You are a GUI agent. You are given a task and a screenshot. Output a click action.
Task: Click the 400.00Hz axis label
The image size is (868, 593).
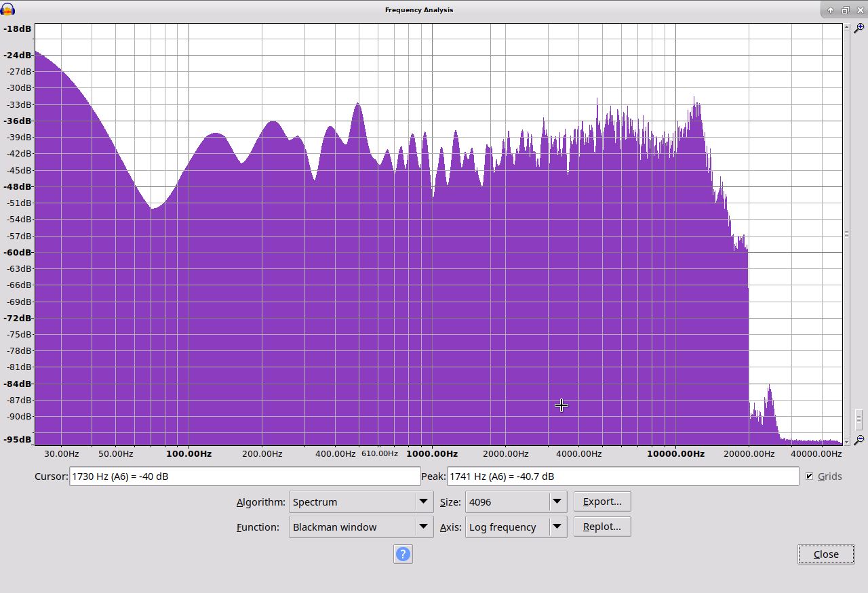tap(335, 454)
